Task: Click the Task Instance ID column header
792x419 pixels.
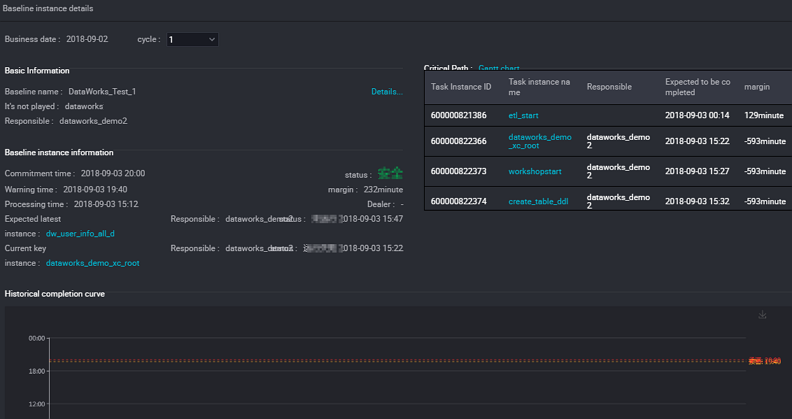Action: [461, 87]
